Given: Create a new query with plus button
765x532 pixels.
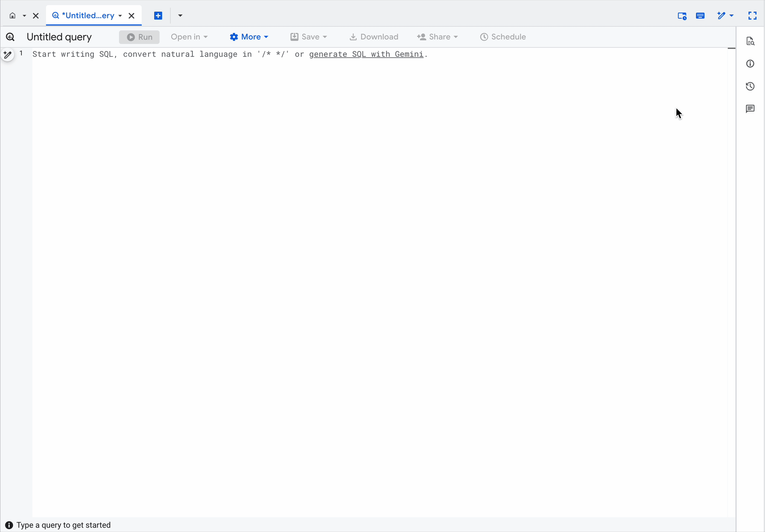Looking at the screenshot, I should (158, 16).
